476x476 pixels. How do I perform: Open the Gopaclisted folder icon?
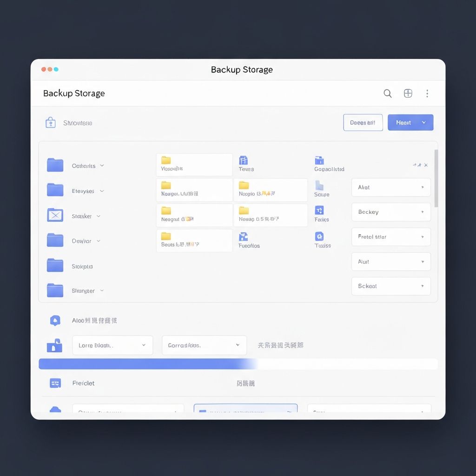[319, 160]
